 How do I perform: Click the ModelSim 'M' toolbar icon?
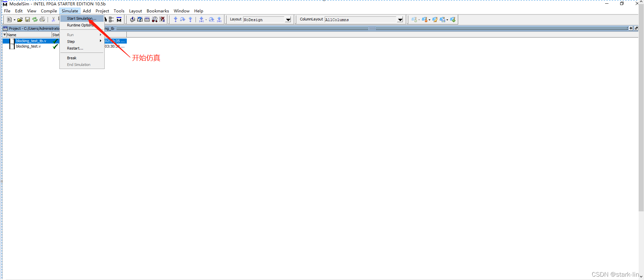(119, 19)
